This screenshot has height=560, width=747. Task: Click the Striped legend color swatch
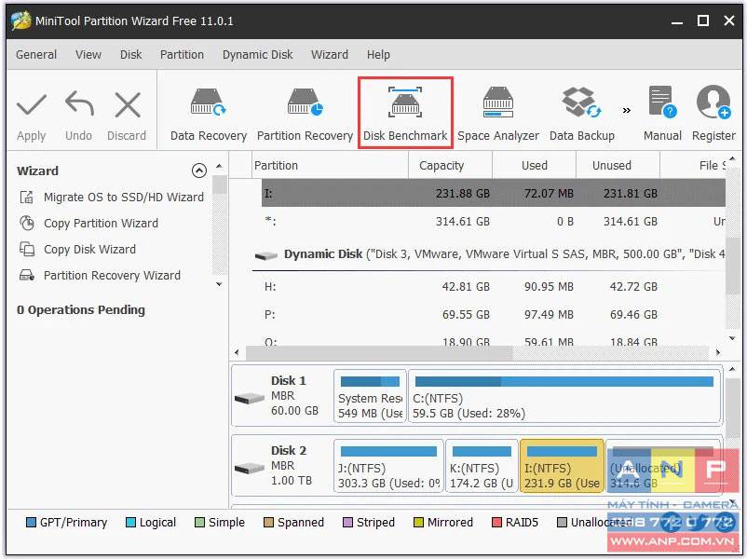(347, 523)
